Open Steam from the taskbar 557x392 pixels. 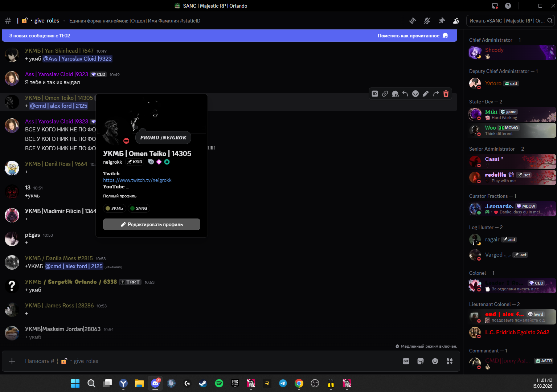203,383
